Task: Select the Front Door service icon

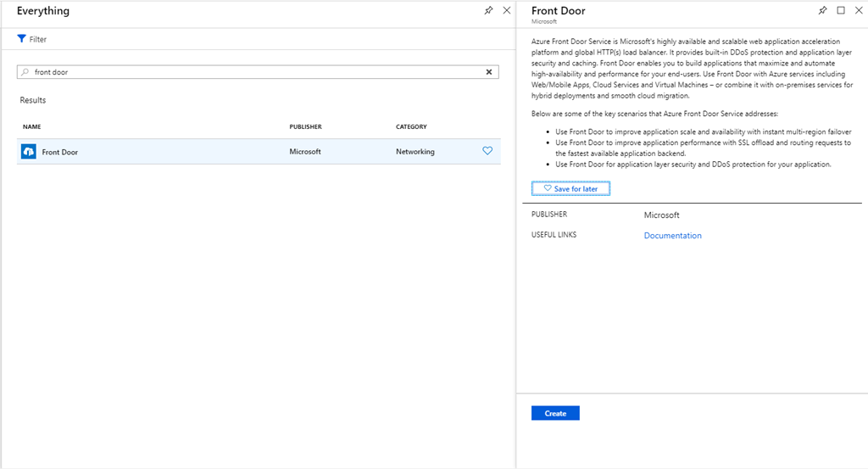Action: [29, 151]
